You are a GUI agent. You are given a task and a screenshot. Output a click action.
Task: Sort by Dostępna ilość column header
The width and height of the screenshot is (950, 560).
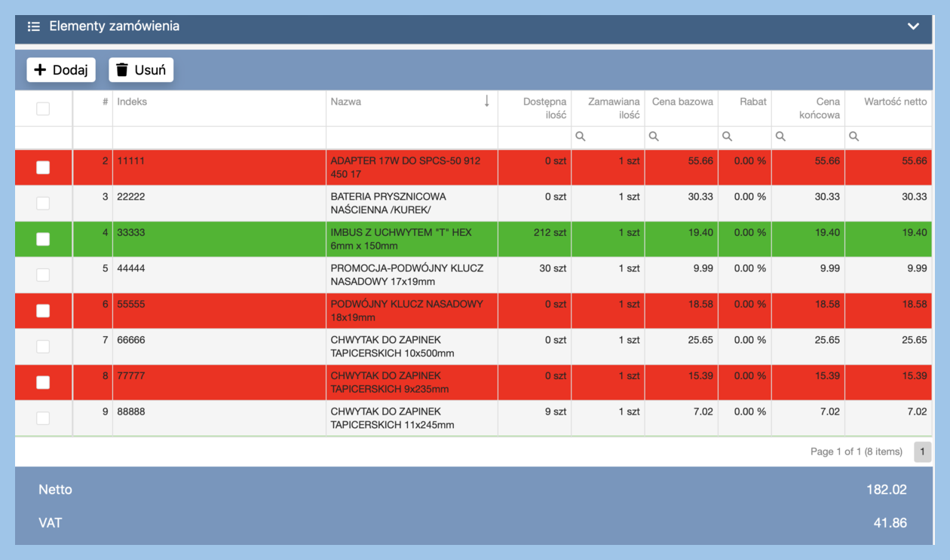544,109
